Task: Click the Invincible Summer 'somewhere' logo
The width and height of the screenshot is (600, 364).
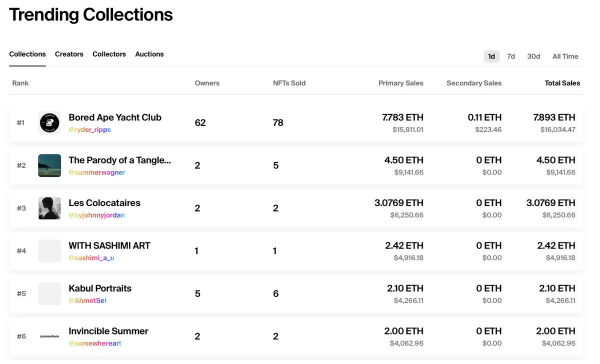Action: click(49, 336)
